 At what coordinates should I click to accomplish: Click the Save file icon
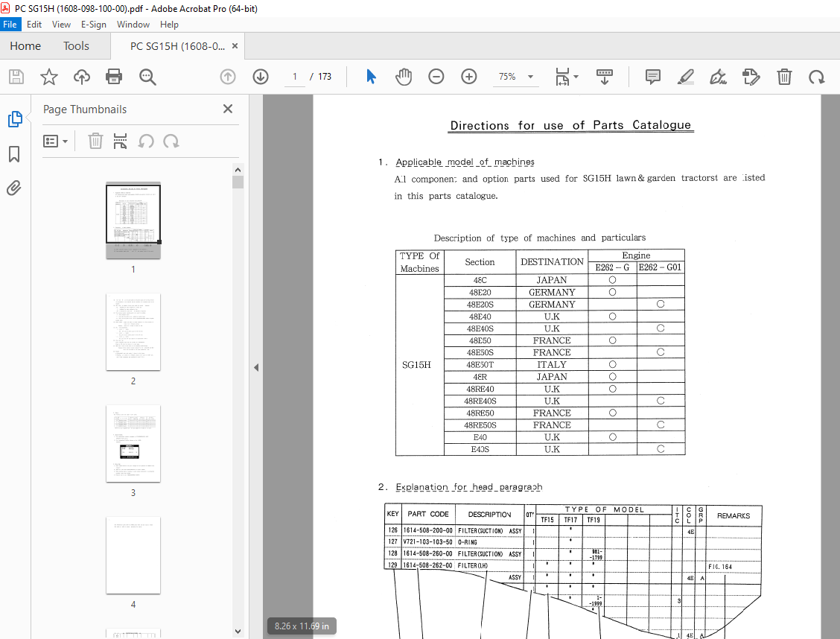pos(16,77)
